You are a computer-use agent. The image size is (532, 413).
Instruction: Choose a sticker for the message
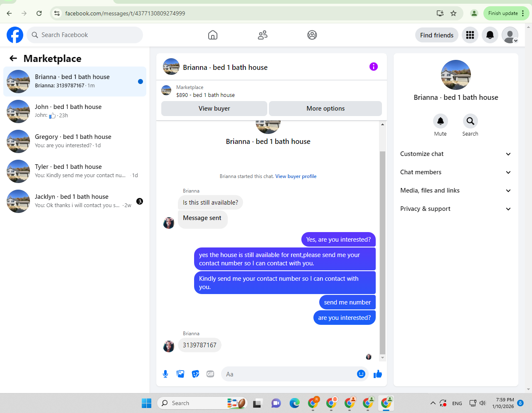(195, 374)
